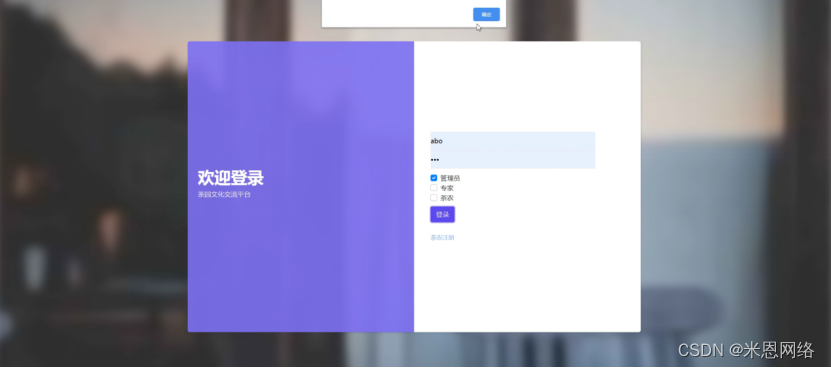Check the 茶农 checkbox
Viewport: 831px width, 369px height.
434,198
